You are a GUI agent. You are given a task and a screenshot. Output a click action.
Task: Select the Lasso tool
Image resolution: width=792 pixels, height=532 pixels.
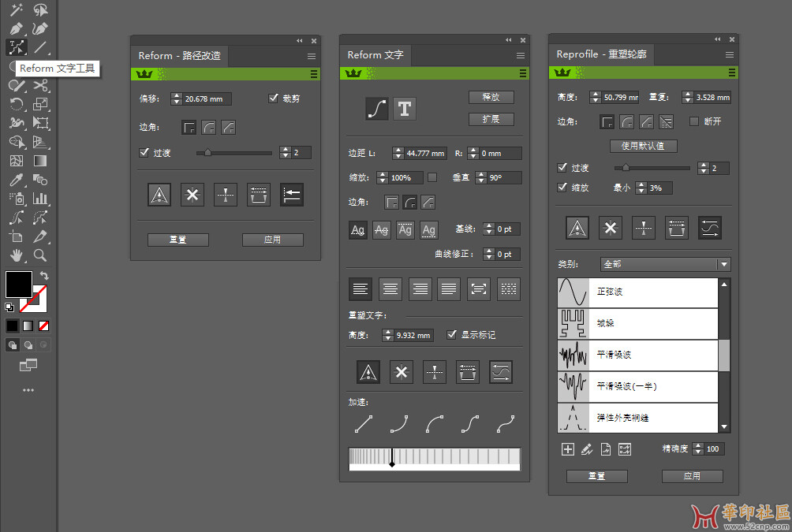[40, 9]
